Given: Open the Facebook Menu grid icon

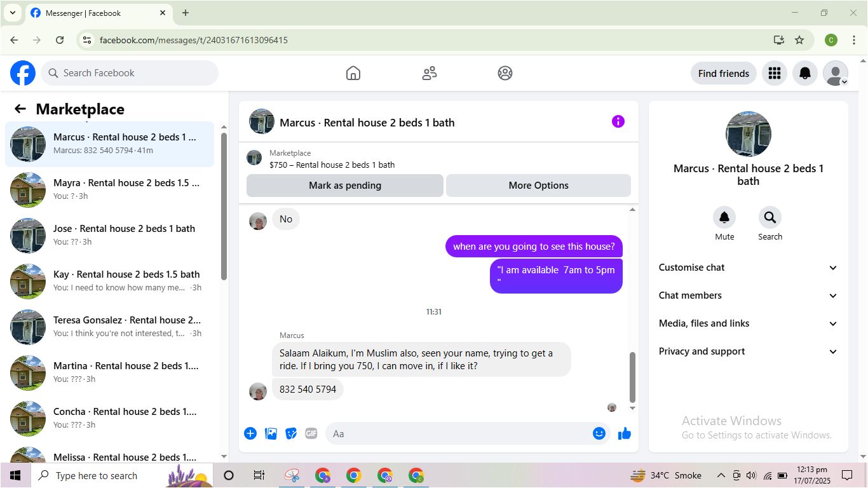Looking at the screenshot, I should 775,73.
